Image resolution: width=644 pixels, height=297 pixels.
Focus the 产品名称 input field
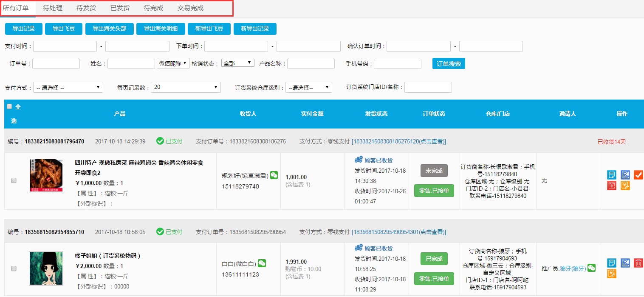coord(311,64)
